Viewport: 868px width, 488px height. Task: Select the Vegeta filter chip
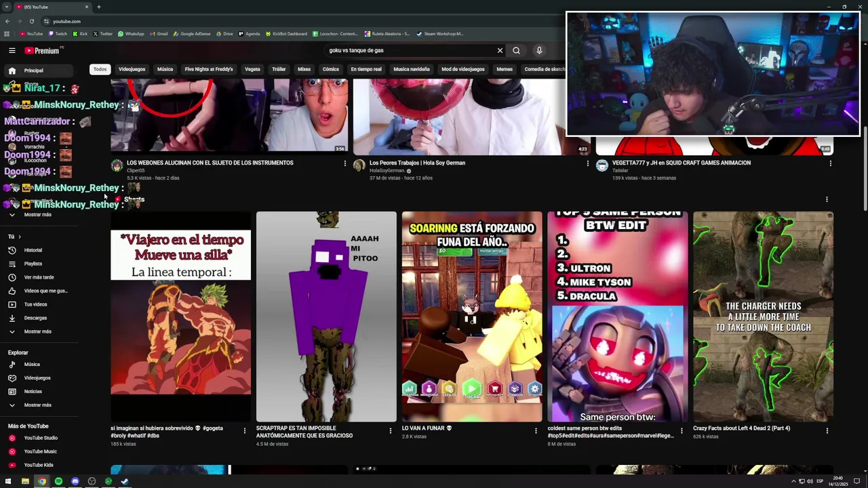point(252,69)
